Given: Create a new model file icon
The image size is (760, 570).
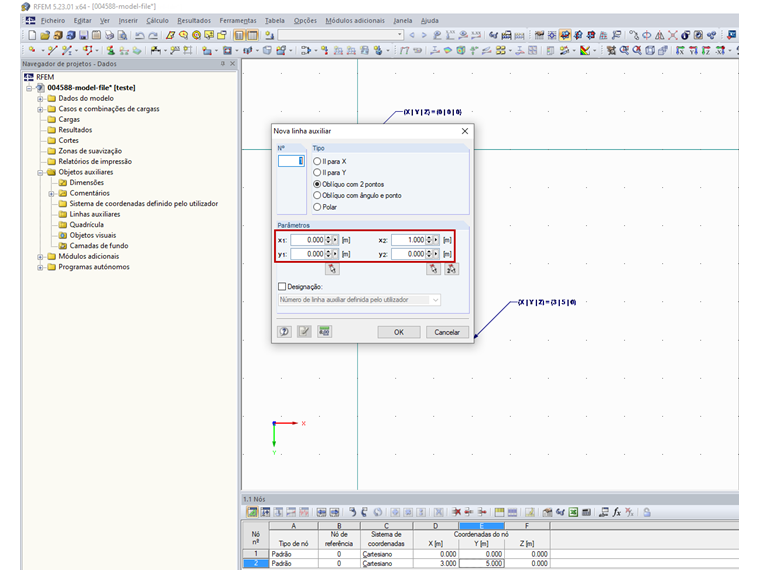Looking at the screenshot, I should coord(32,35).
